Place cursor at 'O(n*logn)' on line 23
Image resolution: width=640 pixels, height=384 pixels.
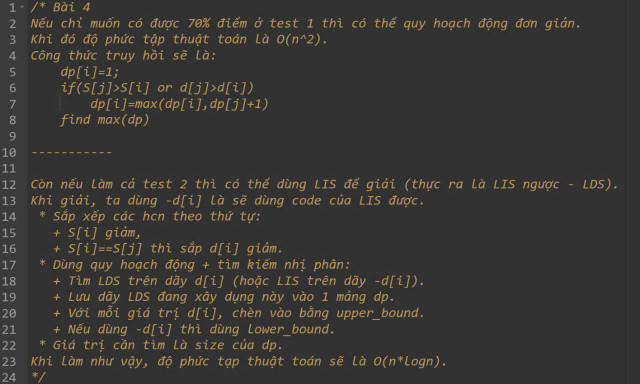tap(407, 362)
